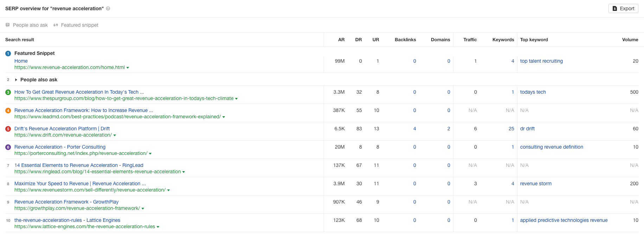Click Drift row backlinks count 4

415,129
